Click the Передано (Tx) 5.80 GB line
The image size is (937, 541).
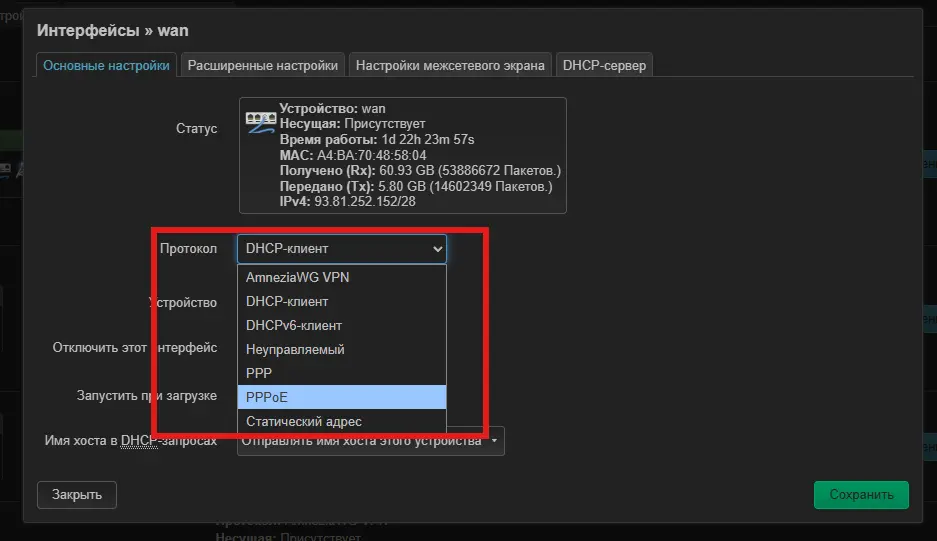point(416,187)
